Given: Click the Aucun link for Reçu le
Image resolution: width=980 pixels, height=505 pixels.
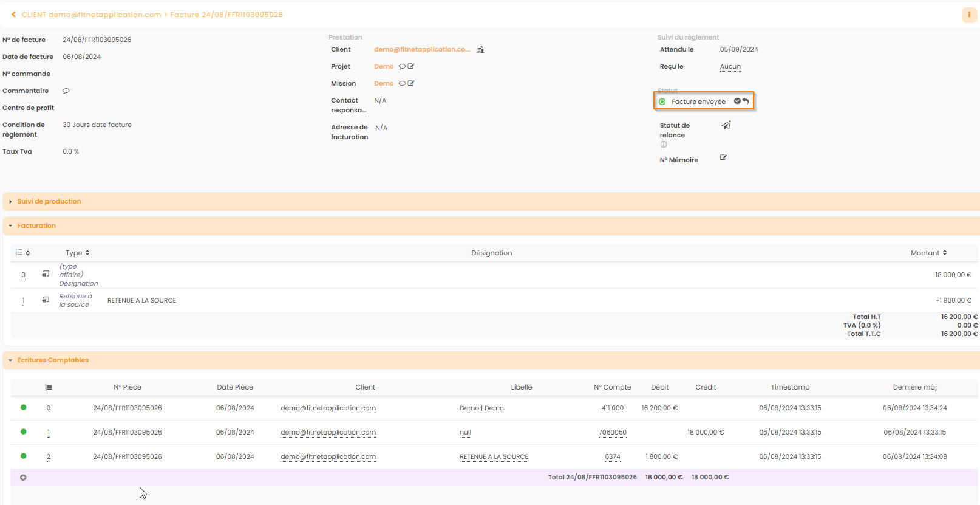Looking at the screenshot, I should [x=730, y=67].
